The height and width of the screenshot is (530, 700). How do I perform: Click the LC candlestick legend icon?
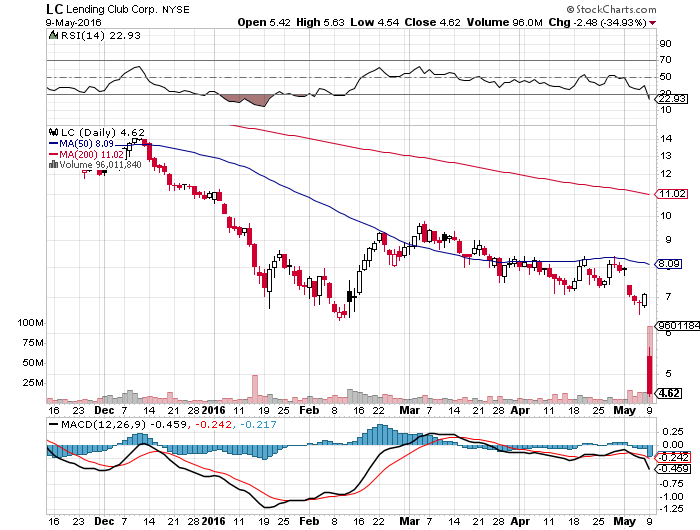click(x=54, y=132)
